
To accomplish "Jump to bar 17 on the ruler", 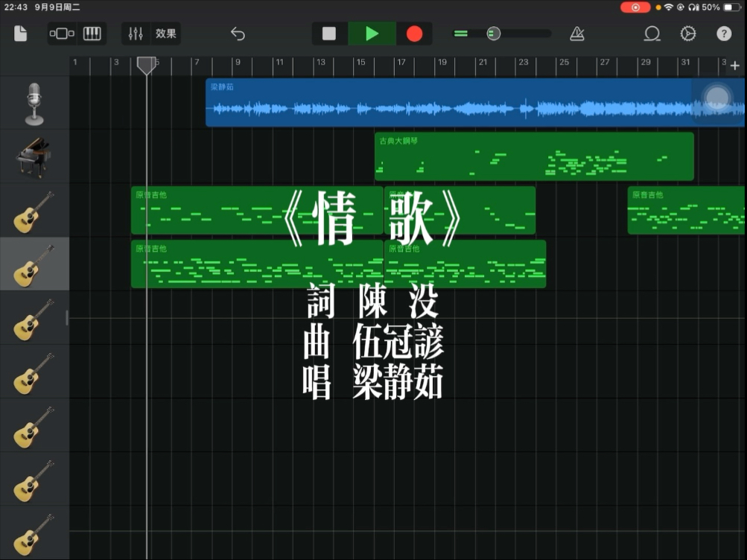I will tap(401, 63).
